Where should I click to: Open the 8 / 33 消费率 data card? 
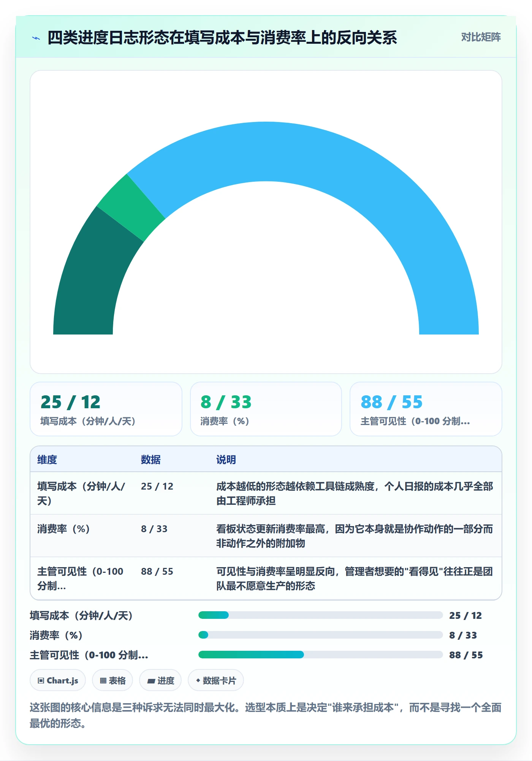266,409
